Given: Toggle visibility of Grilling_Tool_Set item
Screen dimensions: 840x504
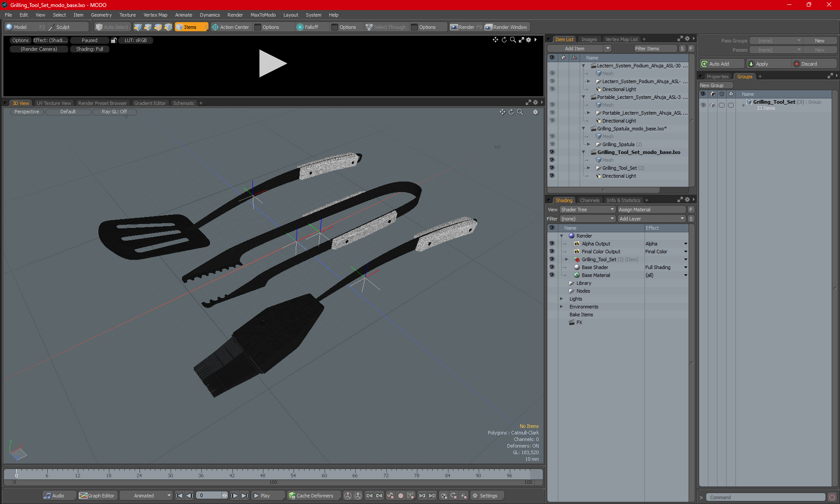Looking at the screenshot, I should 552,168.
